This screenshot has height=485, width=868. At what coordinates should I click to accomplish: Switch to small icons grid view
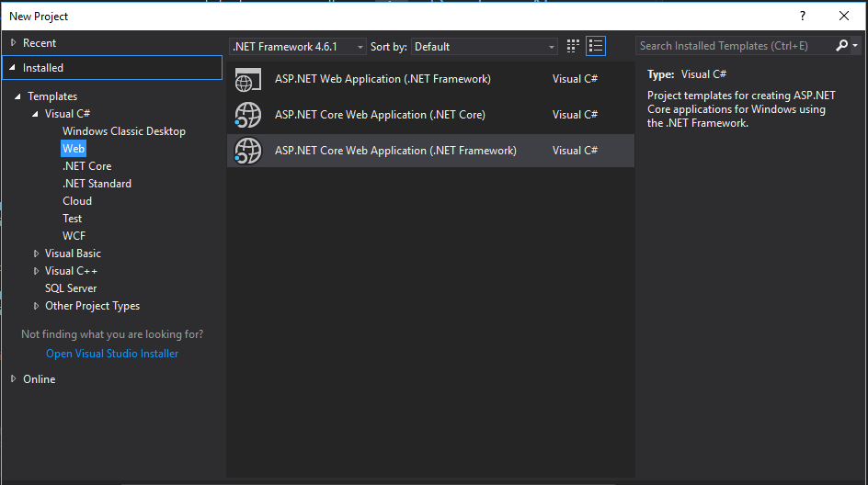[573, 46]
